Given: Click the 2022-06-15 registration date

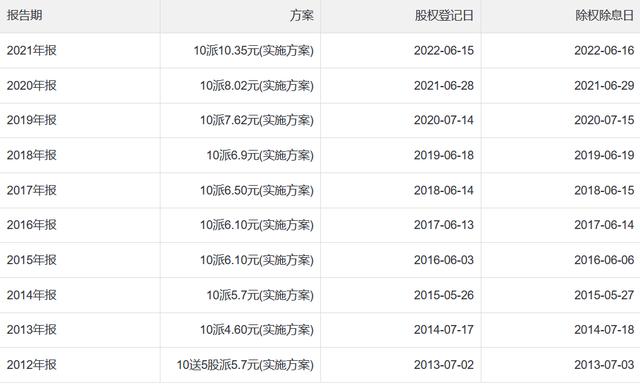Looking at the screenshot, I should click(x=444, y=51).
